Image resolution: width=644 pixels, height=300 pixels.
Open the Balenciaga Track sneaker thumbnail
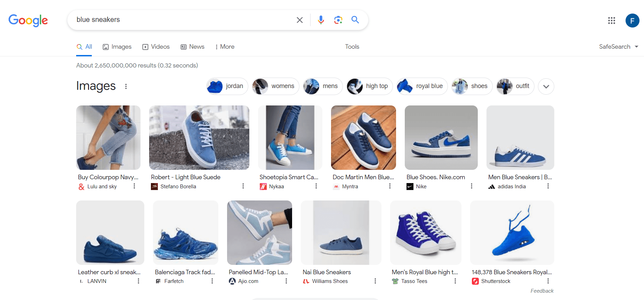pyautogui.click(x=186, y=232)
